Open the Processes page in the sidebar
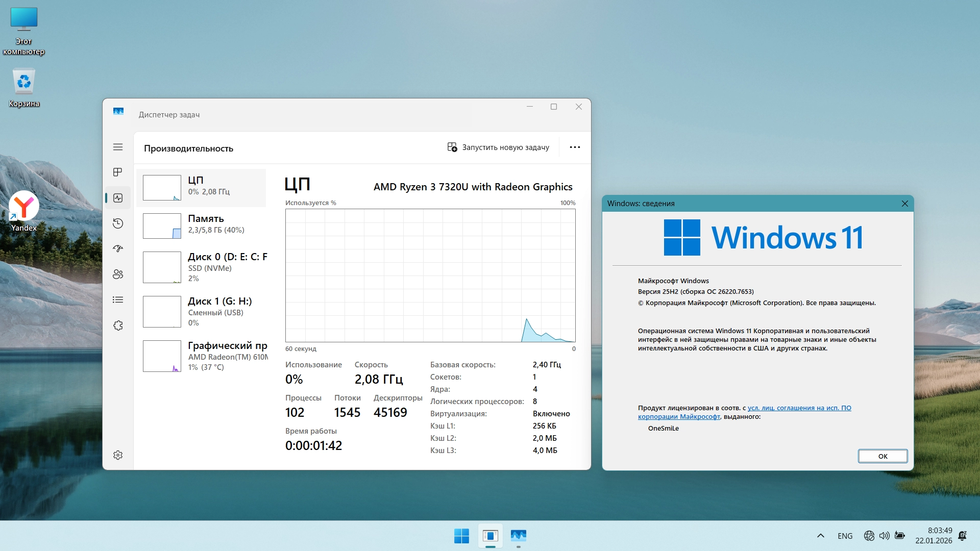Screen dimensions: 980x551 (118, 172)
